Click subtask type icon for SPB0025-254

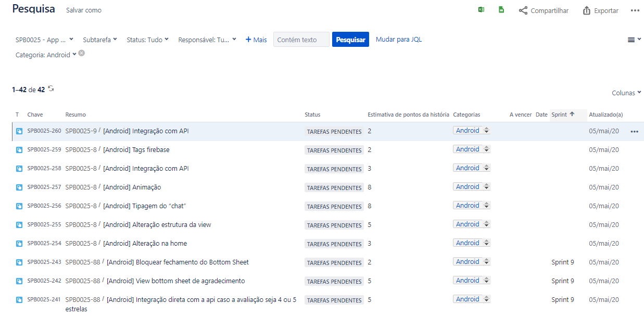19,244
